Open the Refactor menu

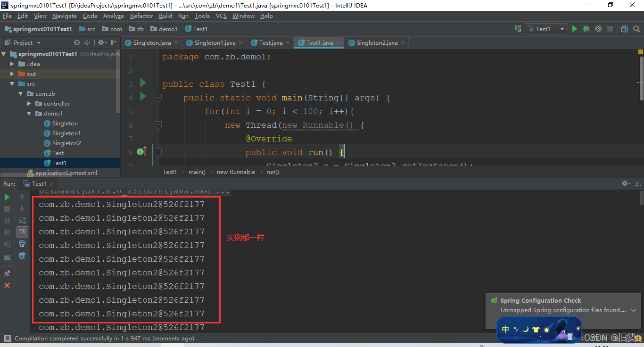coord(141,16)
